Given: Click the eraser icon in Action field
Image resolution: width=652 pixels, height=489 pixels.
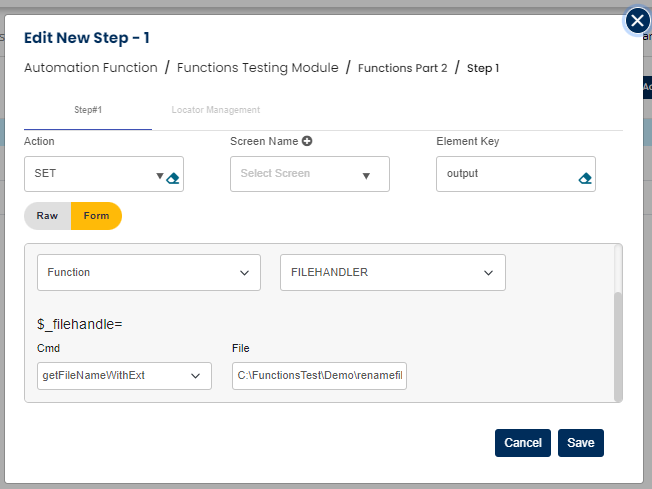Looking at the screenshot, I should tap(172, 178).
